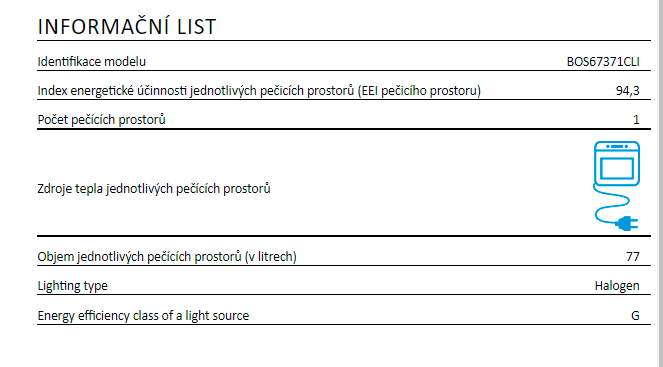663x367 pixels.
Task: Click the oven door window in the icon
Action: point(617,168)
